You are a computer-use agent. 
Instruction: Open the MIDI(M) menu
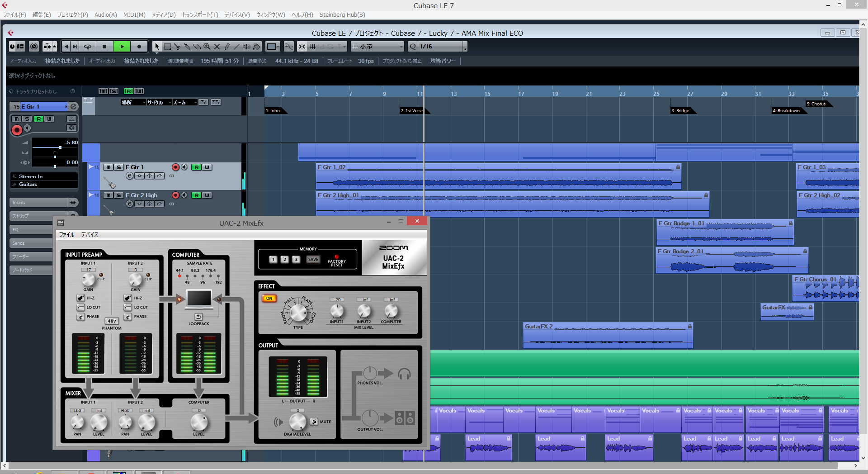(x=134, y=15)
